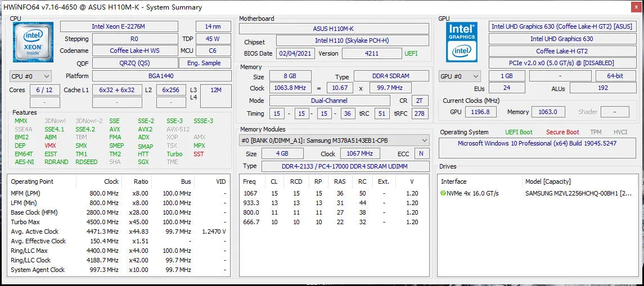The height and width of the screenshot is (286, 644).
Task: Click the Coffee Lake-H WS codename field
Action: [x=135, y=51]
